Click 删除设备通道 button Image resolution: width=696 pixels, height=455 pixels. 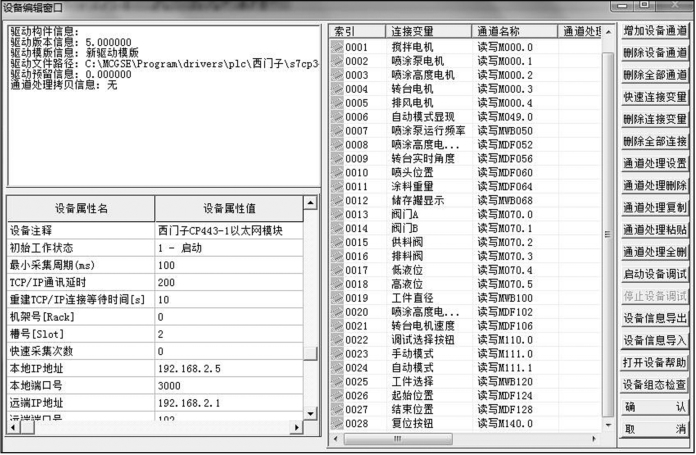click(655, 53)
